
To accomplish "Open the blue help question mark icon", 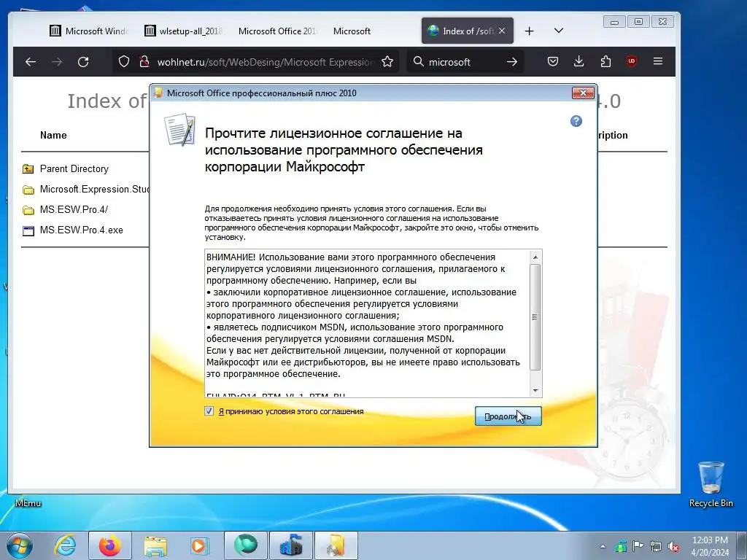I will (x=576, y=122).
